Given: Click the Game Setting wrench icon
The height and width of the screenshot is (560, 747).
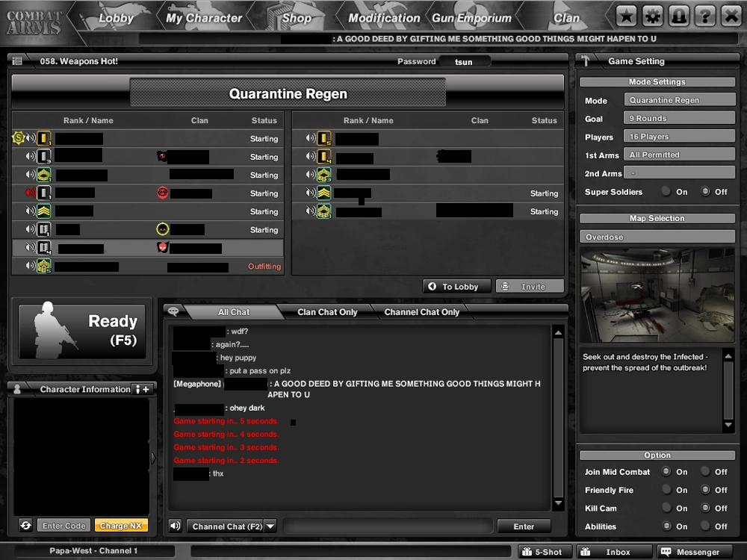Looking at the screenshot, I should pos(586,61).
